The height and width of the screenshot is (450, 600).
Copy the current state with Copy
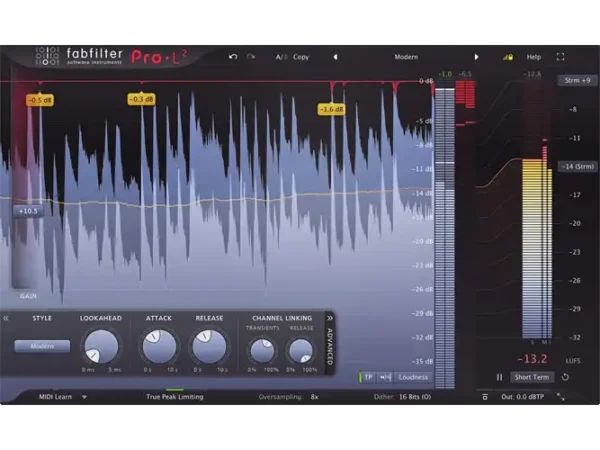point(301,57)
